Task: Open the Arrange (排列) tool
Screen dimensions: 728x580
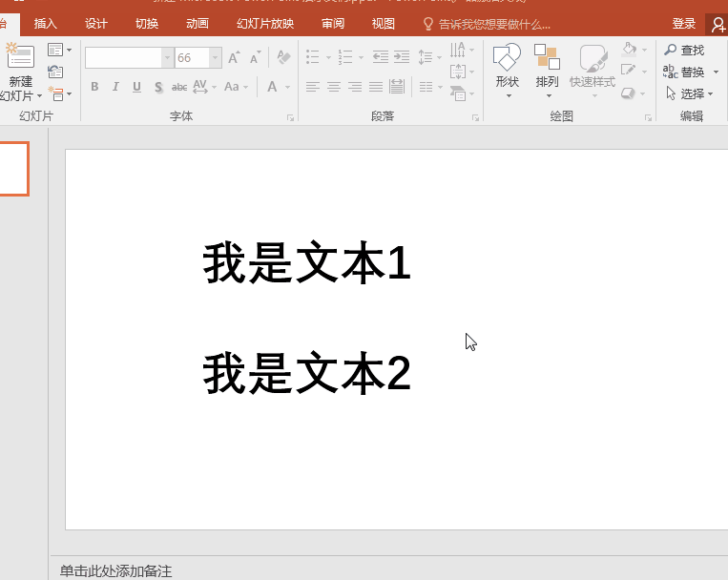Action: click(x=547, y=57)
